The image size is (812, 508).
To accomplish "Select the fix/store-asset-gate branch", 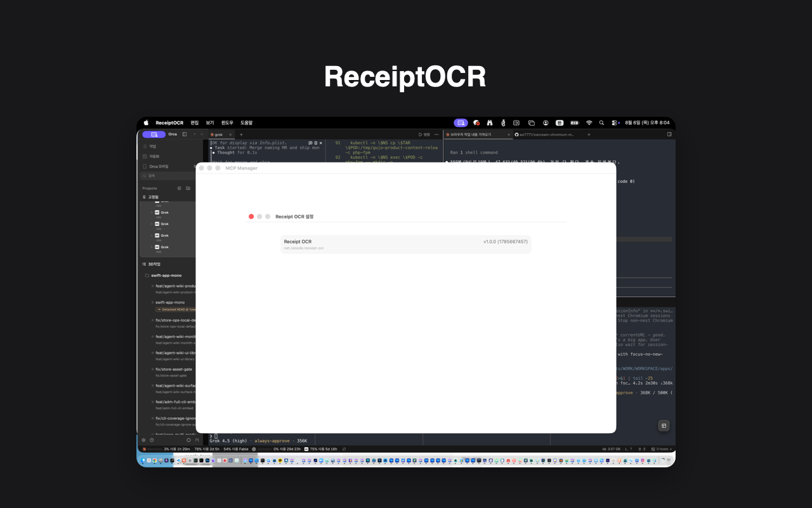I will point(174,369).
